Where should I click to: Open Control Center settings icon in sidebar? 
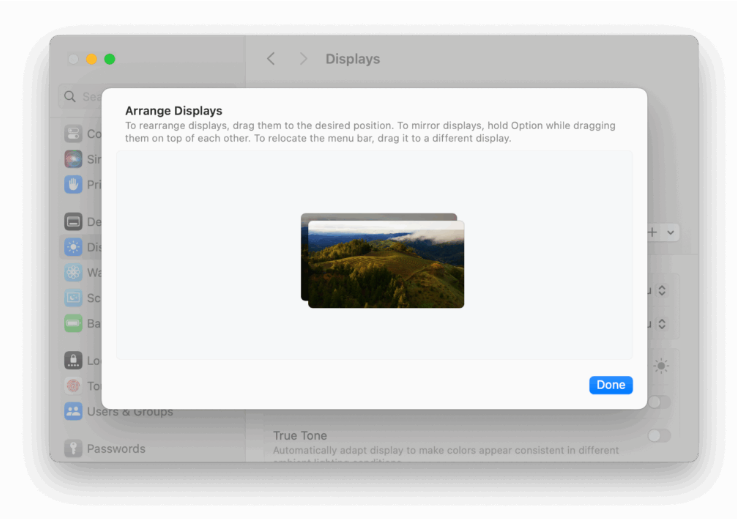click(x=73, y=133)
